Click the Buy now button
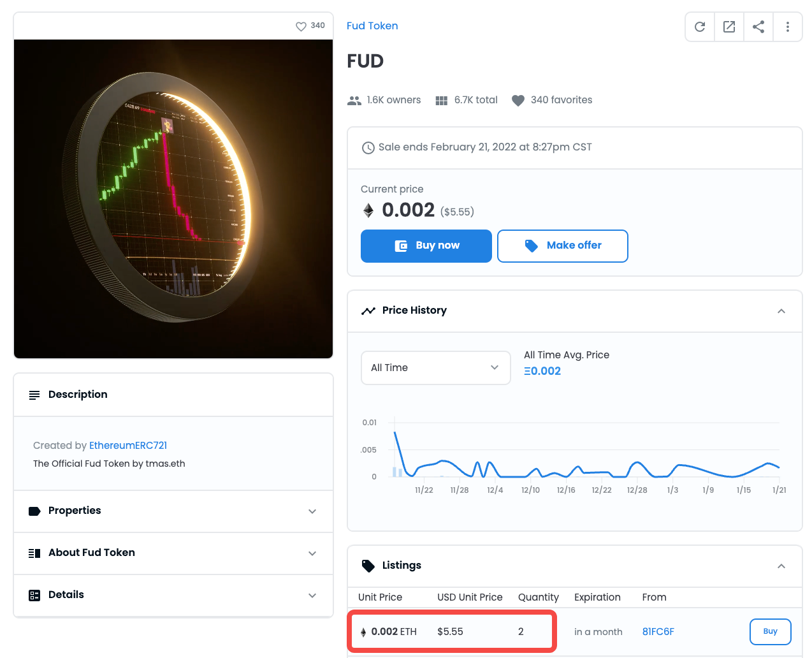 [426, 246]
